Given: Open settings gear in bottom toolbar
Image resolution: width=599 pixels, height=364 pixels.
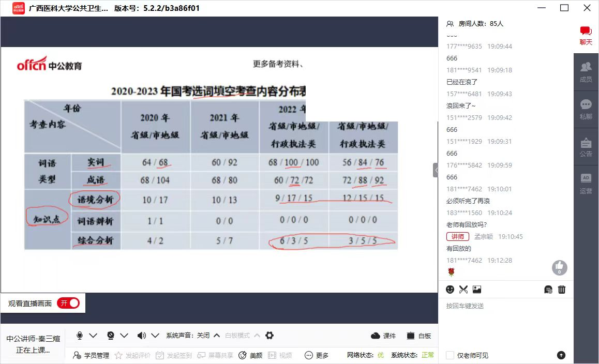Looking at the screenshot, I should pos(269,336).
